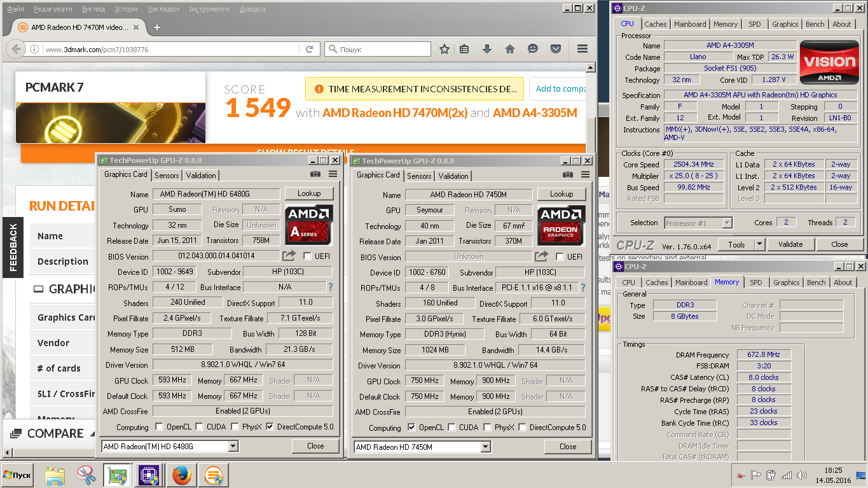Screen dimensions: 868x488
Task: Switch to CPU-Z taskbar button
Action: tap(149, 475)
